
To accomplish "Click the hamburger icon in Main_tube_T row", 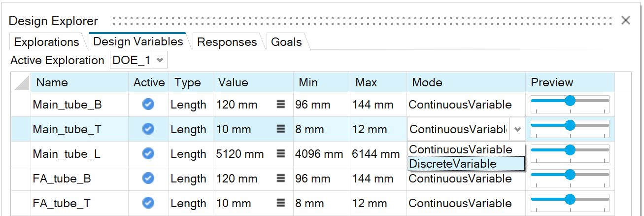I will 281,129.
